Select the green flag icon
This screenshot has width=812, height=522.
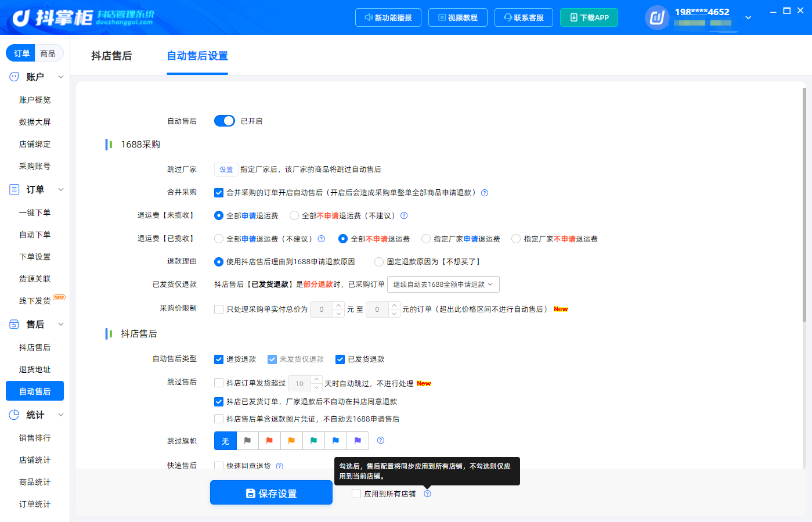coord(313,441)
